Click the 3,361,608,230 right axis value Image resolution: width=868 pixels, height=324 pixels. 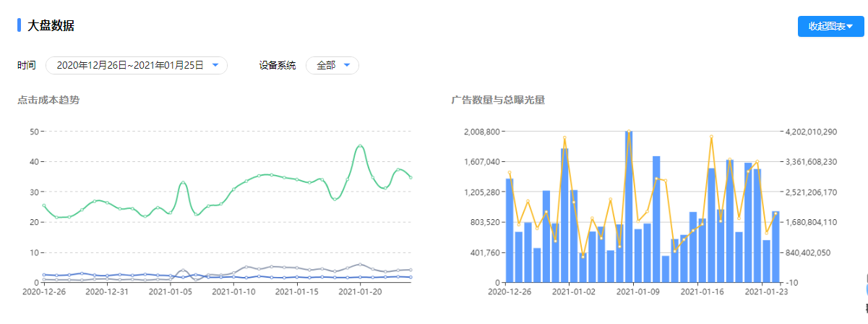point(811,162)
